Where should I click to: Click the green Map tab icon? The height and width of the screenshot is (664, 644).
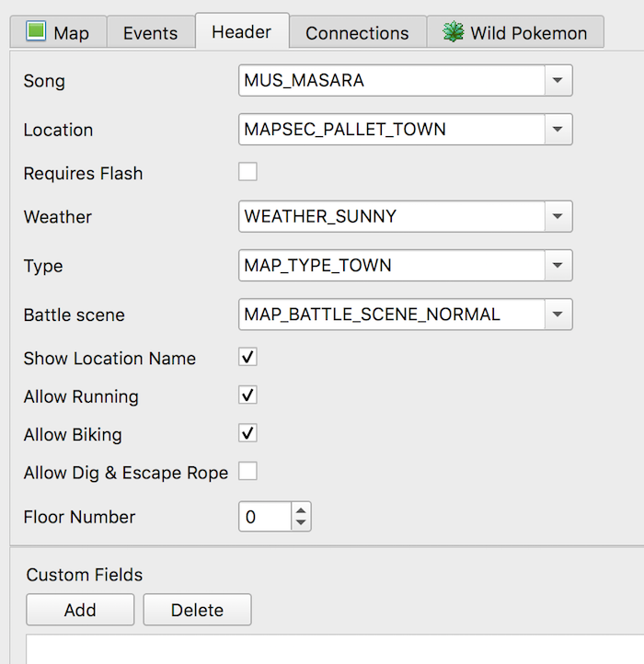pos(36,32)
